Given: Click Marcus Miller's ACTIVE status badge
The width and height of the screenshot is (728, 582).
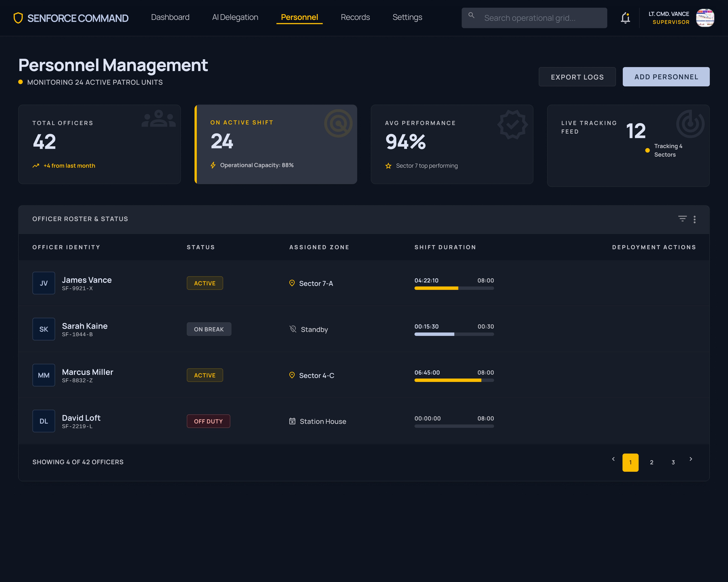Looking at the screenshot, I should [205, 375].
